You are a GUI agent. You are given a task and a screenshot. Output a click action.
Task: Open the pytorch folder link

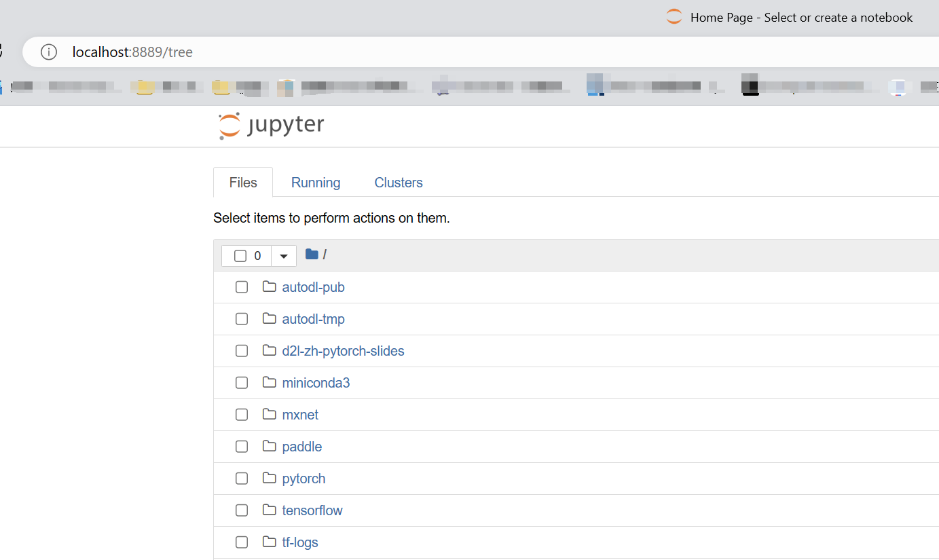point(303,479)
